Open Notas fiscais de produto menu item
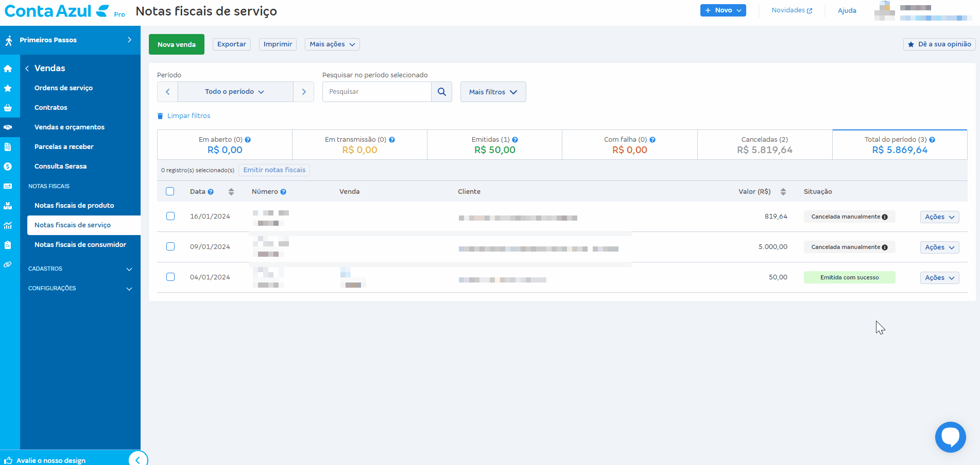The image size is (980, 465). tap(74, 206)
